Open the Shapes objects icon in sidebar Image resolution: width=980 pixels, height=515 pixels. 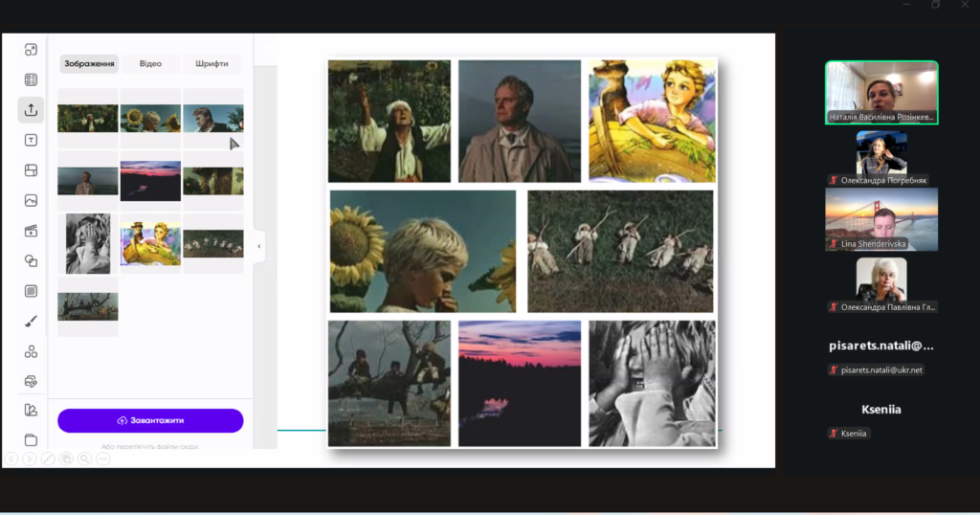pos(31,260)
